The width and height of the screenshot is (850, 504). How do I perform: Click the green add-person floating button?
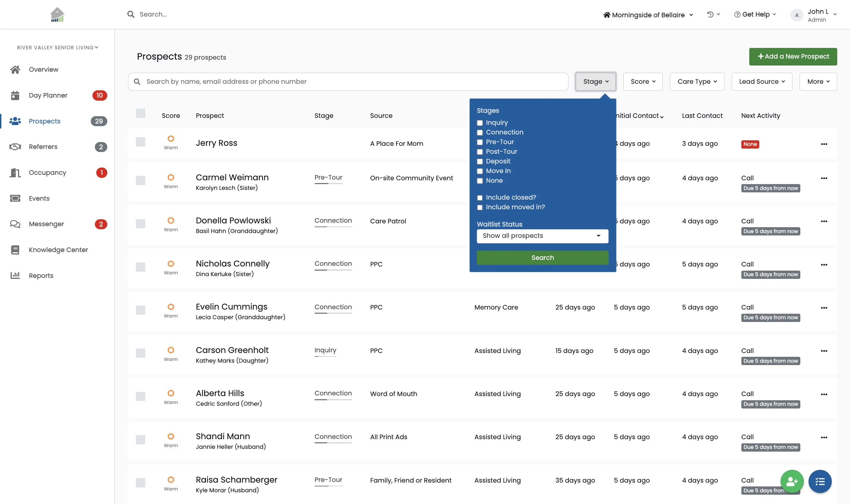[x=792, y=481]
